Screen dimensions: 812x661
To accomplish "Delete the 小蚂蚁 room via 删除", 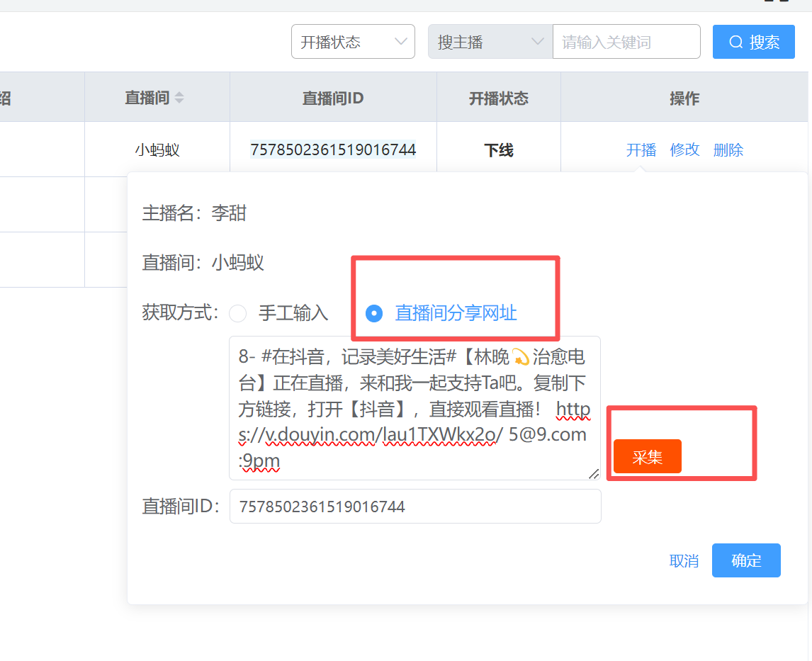I will [728, 150].
